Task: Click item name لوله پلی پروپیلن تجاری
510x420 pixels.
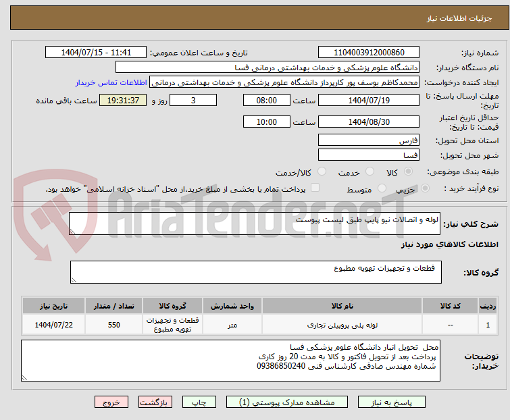Action: point(342,325)
